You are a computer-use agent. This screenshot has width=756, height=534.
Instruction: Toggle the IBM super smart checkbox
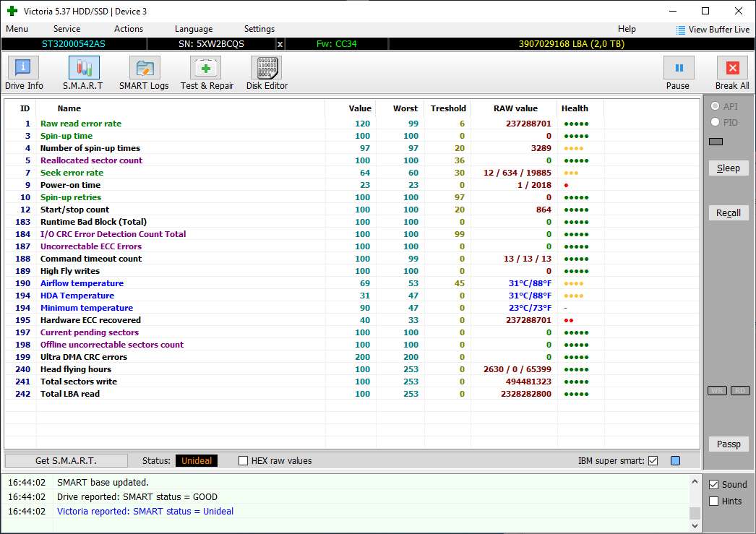(x=653, y=461)
